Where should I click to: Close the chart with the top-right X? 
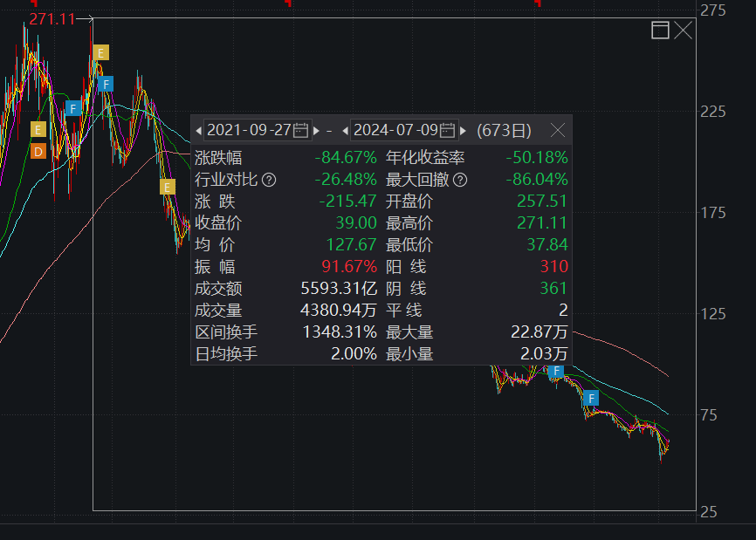pos(683,31)
